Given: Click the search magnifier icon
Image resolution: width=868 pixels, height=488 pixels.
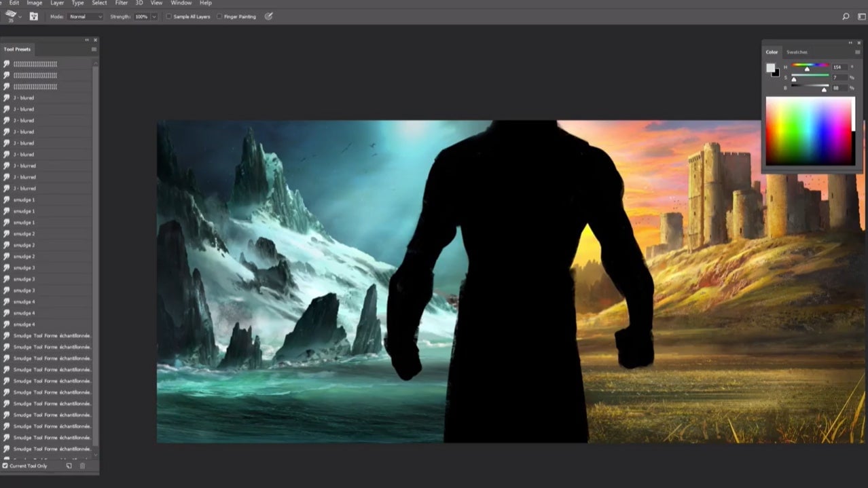Looking at the screenshot, I should click(846, 16).
